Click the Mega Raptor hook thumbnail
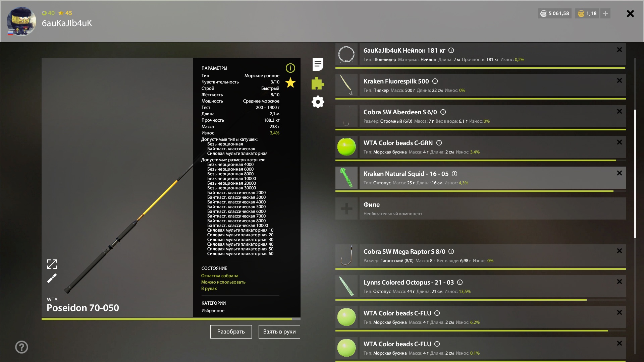644x362 pixels. point(346,255)
